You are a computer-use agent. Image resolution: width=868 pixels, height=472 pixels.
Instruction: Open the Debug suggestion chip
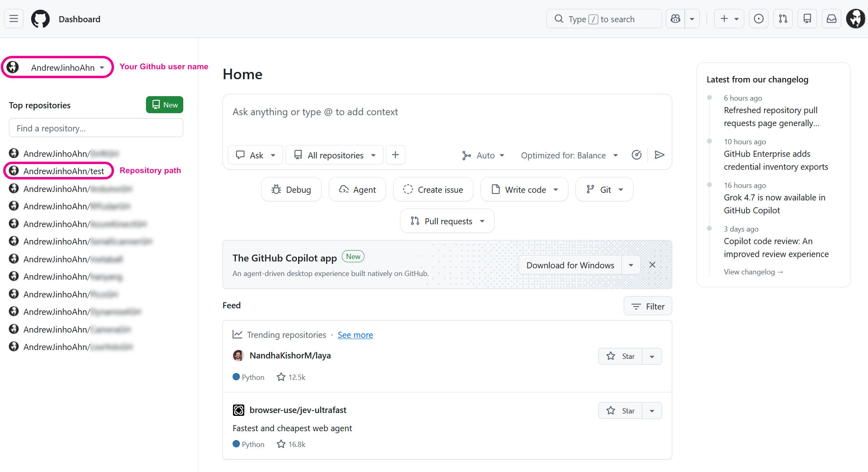291,190
